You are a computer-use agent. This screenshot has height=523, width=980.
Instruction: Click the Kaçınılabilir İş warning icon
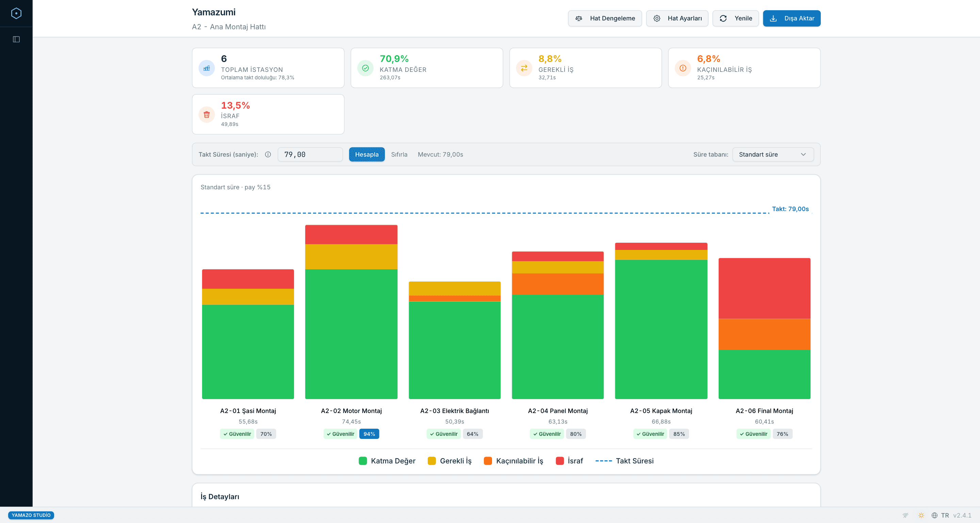click(x=683, y=68)
